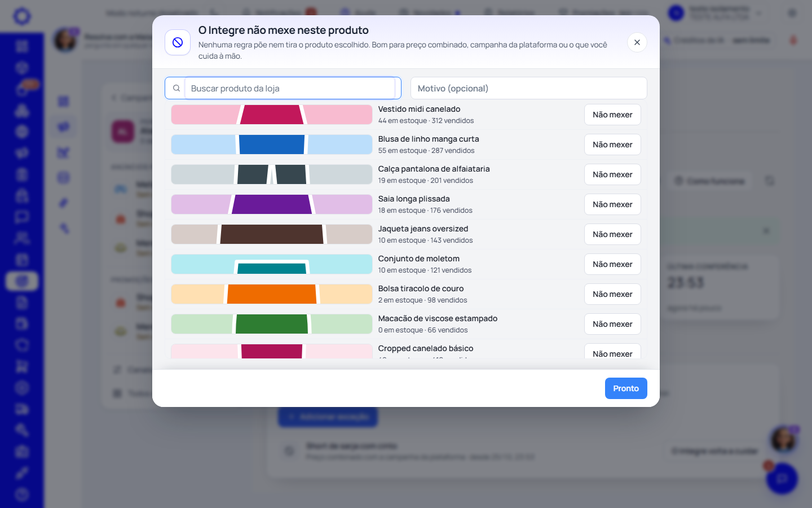Click into the 'Motivo (opcional)' field
This screenshot has width=812, height=508.
point(529,88)
